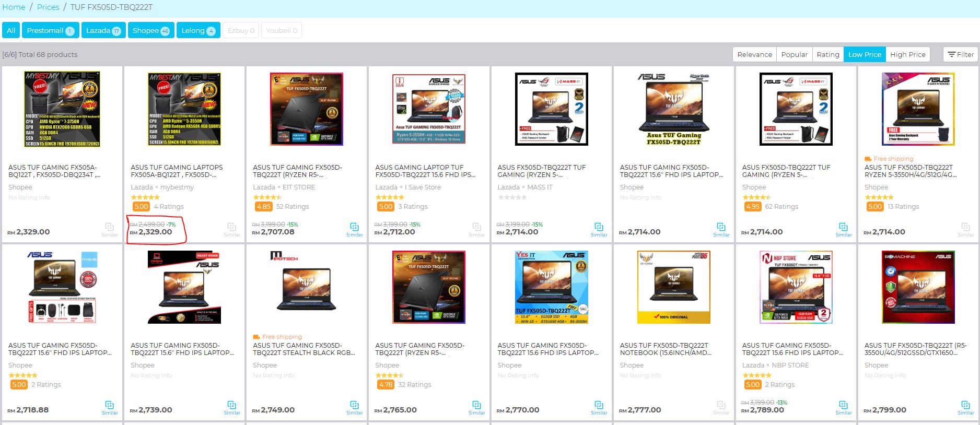Open 'RYZEN 5-3550H/4G/512G/4G' listing title

911,171
